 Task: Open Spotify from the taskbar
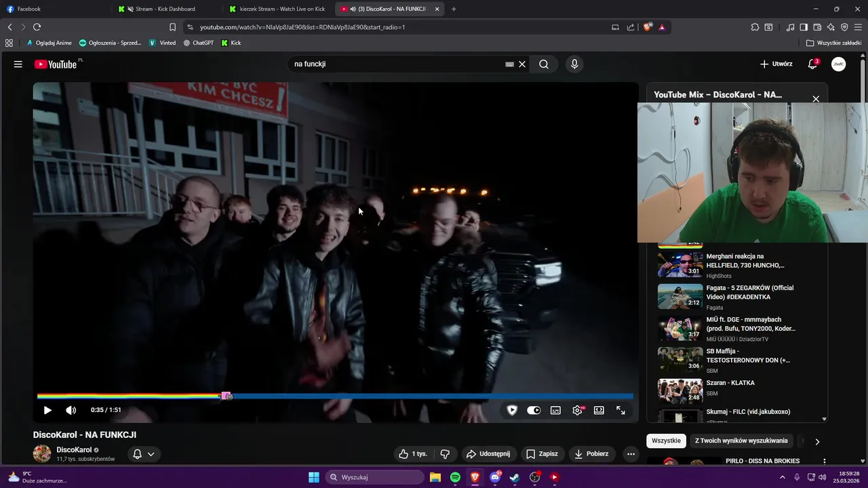455,477
